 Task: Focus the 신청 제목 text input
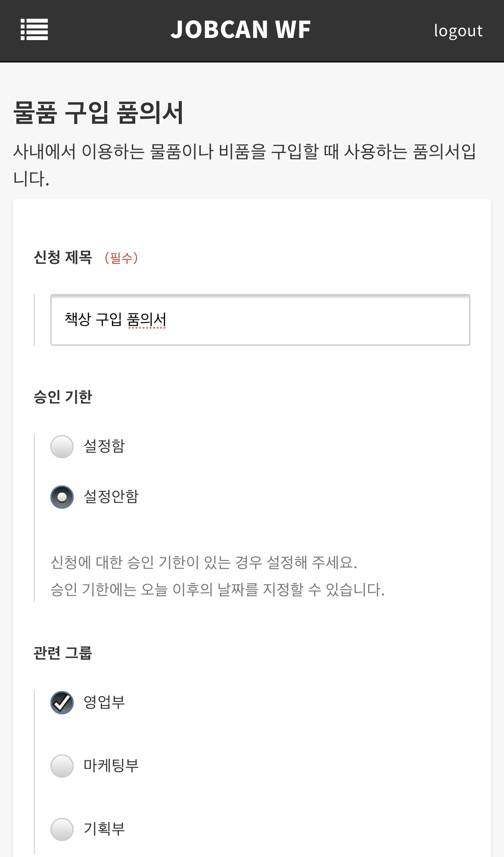pyautogui.click(x=260, y=320)
